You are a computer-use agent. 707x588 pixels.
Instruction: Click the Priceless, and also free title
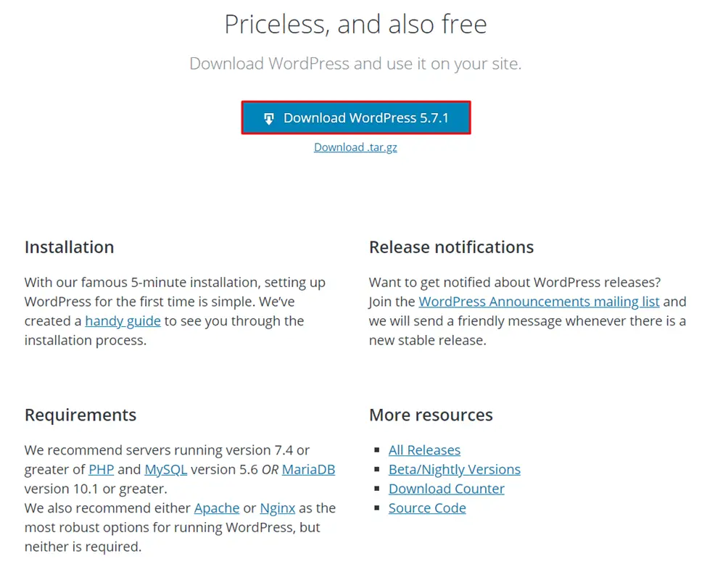tap(355, 24)
